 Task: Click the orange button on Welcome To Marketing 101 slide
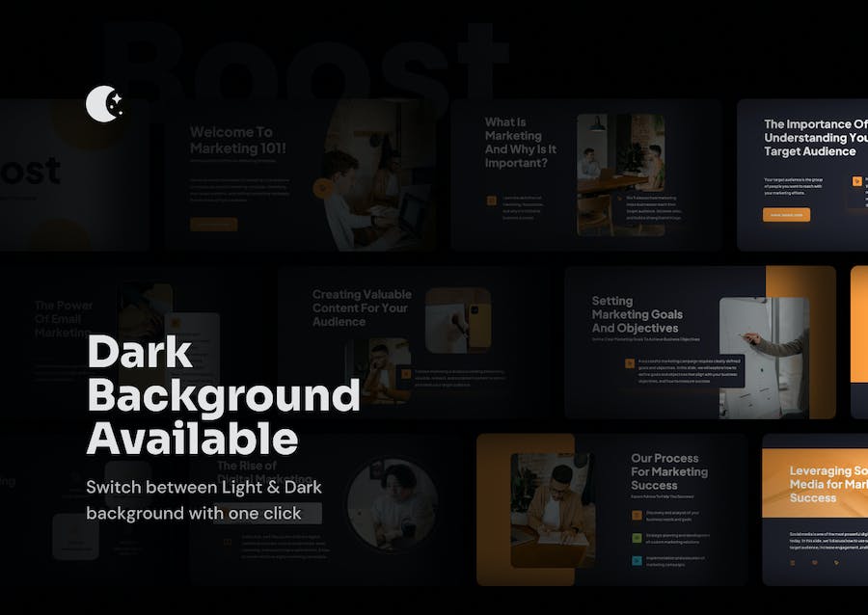213,224
